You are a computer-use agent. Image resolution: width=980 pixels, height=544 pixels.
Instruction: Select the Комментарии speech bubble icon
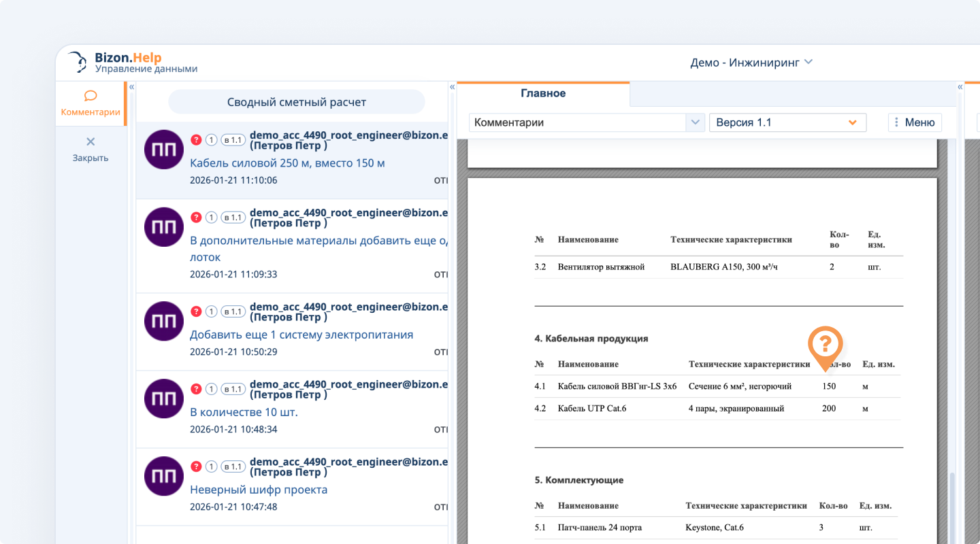(91, 96)
